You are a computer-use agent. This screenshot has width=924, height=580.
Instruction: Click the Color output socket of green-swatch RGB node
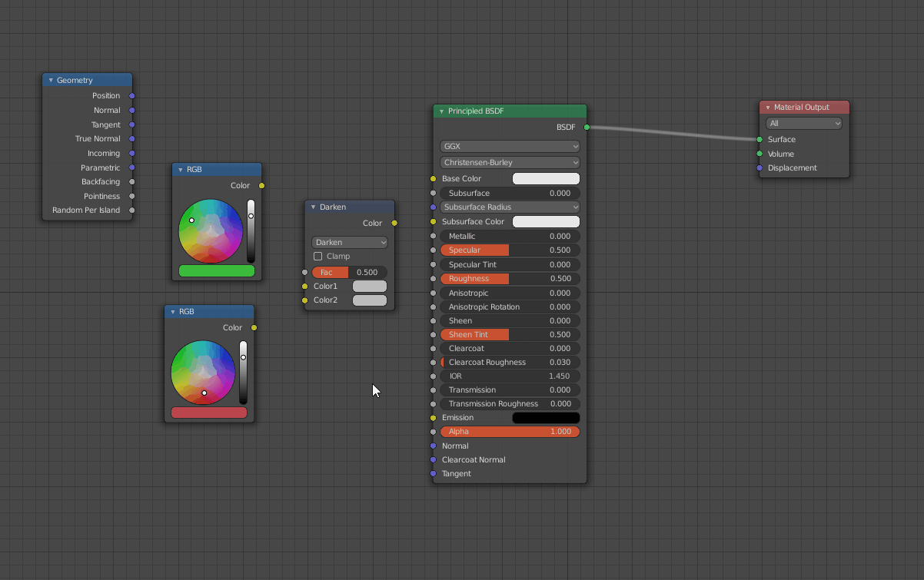[261, 185]
